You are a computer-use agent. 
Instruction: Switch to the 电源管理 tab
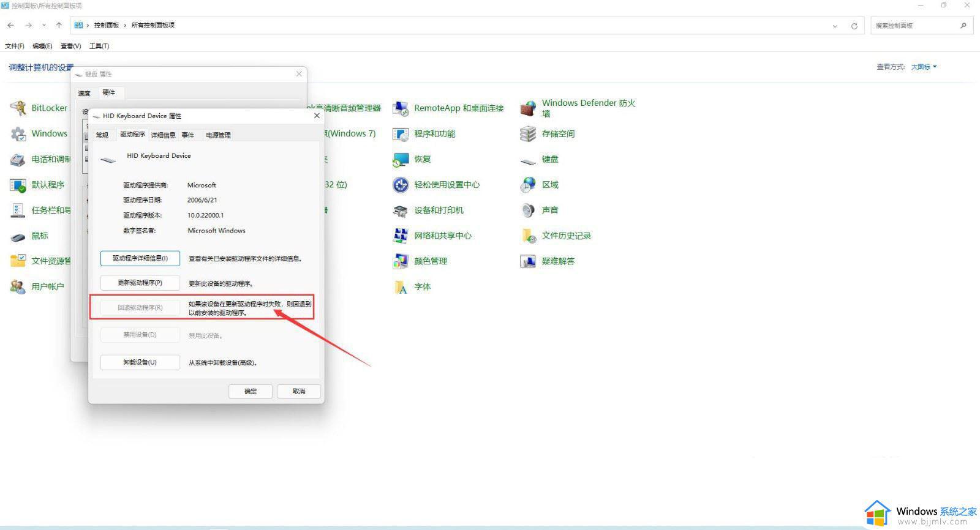[218, 135]
